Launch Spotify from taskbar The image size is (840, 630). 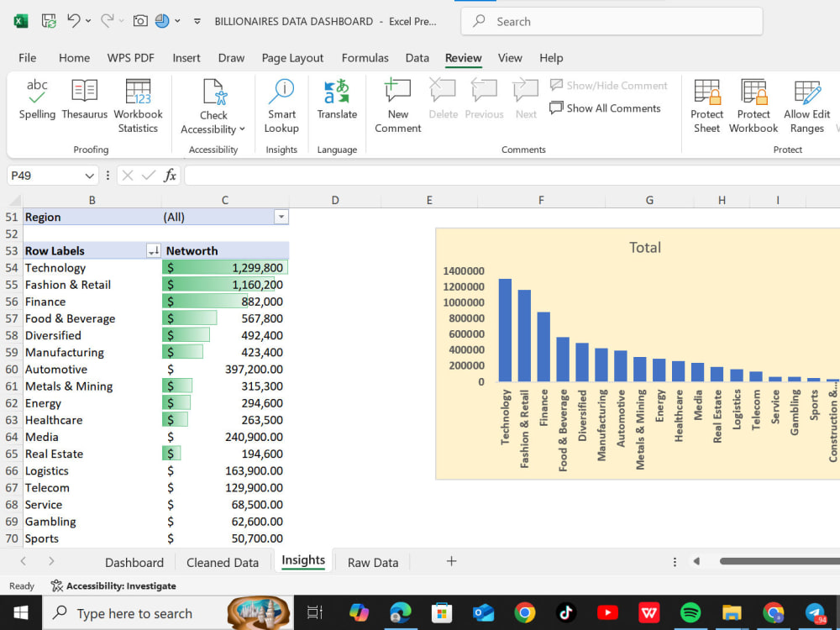690,612
